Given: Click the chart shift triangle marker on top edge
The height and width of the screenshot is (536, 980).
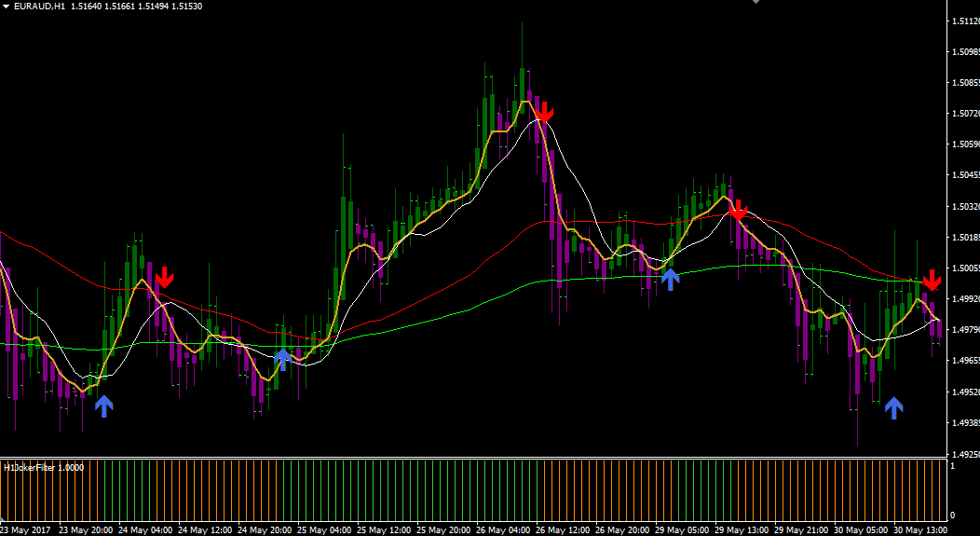Looking at the screenshot, I should [755, 2].
